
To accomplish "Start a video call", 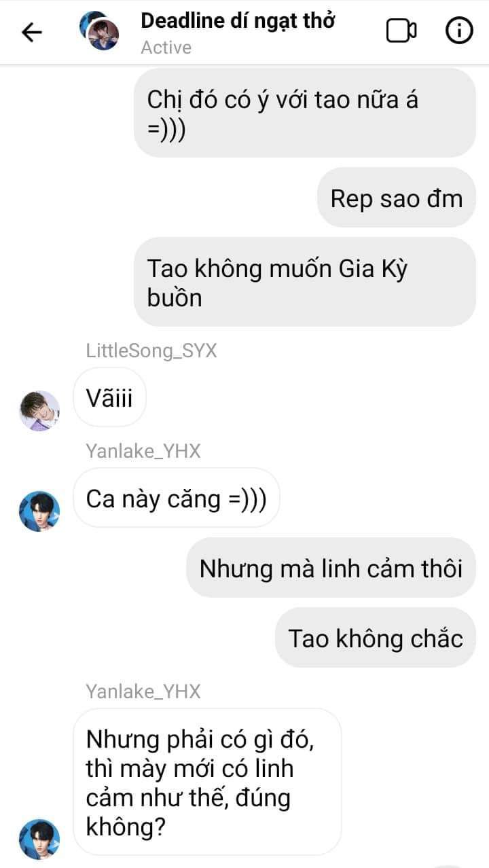I will 401,31.
